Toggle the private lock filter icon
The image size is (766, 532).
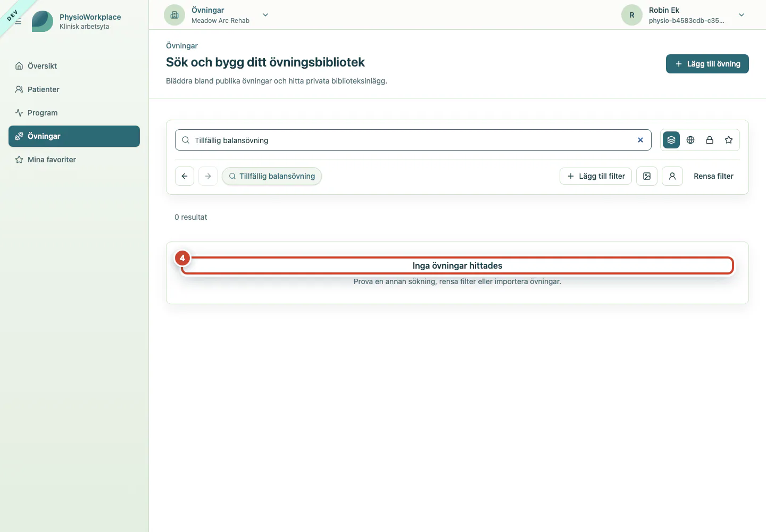point(710,140)
